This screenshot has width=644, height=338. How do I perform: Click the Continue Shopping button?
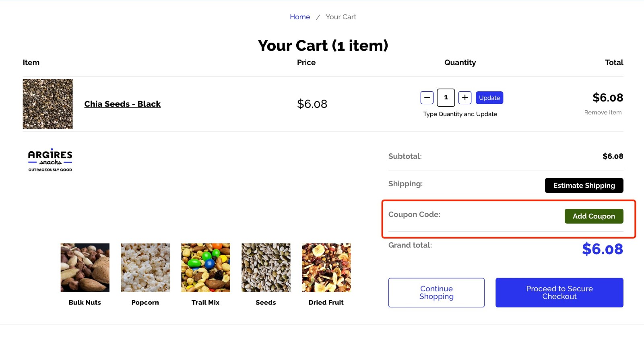(x=436, y=292)
